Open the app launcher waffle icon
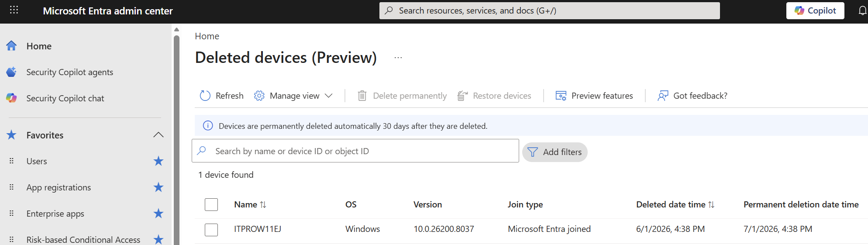This screenshot has width=868, height=245. click(14, 10)
